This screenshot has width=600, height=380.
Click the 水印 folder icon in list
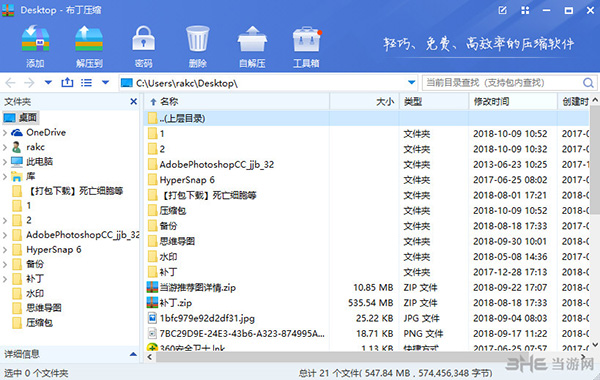tap(152, 256)
